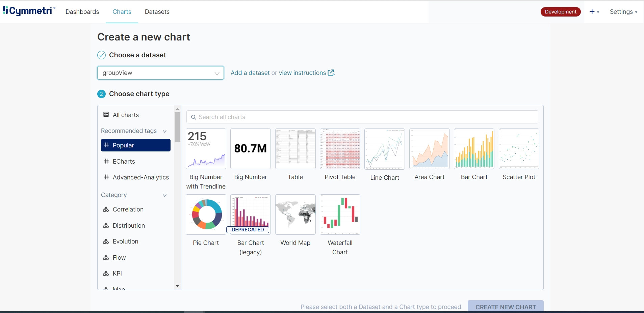Pick the Area Chart icon
The width and height of the screenshot is (644, 313).
(429, 149)
